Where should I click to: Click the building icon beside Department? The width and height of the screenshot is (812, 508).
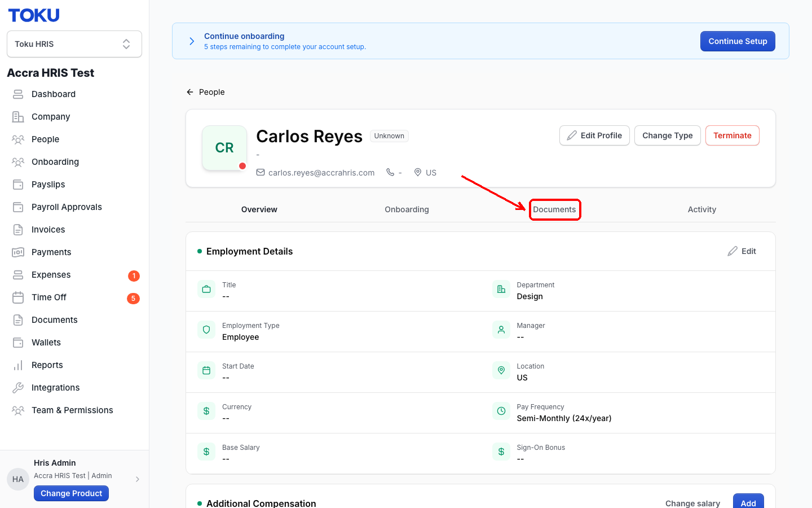501,290
